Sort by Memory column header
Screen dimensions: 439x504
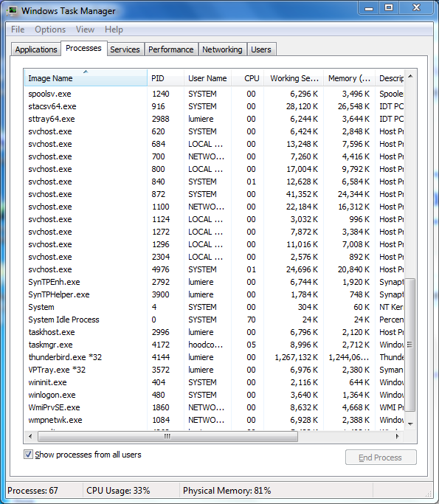pyautogui.click(x=349, y=77)
